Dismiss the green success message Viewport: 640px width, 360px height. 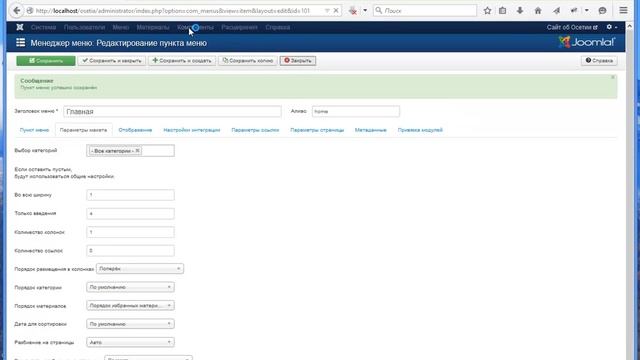[x=613, y=77]
